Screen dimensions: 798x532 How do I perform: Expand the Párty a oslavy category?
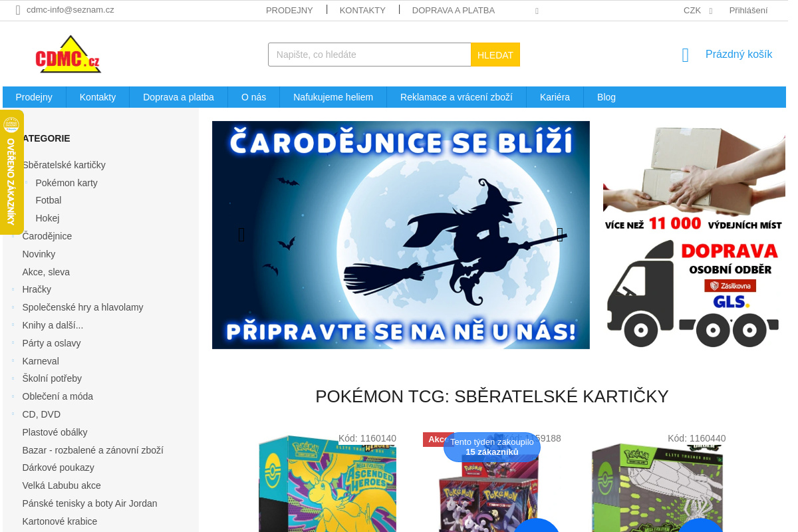point(13,343)
